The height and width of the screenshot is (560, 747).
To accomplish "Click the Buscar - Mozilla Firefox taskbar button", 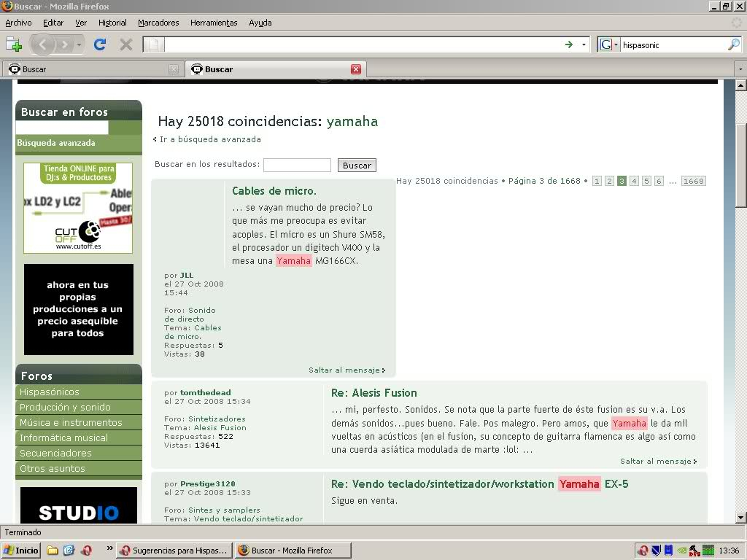I will click(293, 551).
